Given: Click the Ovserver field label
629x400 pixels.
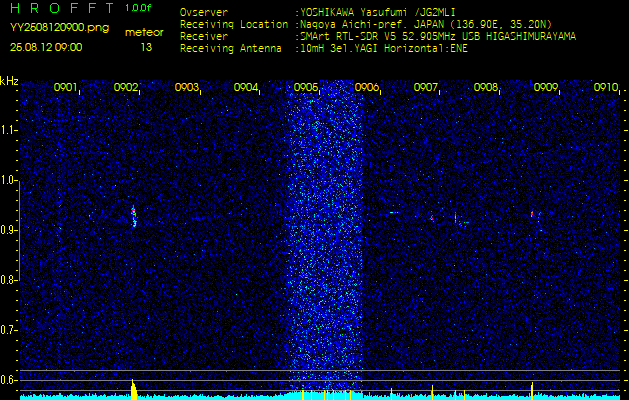Looking at the screenshot, I should [x=204, y=13].
